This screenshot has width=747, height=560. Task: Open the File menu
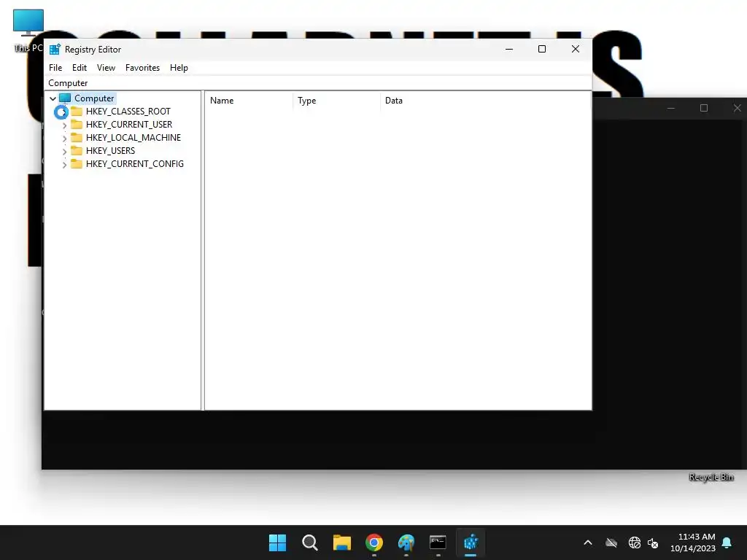(55, 68)
